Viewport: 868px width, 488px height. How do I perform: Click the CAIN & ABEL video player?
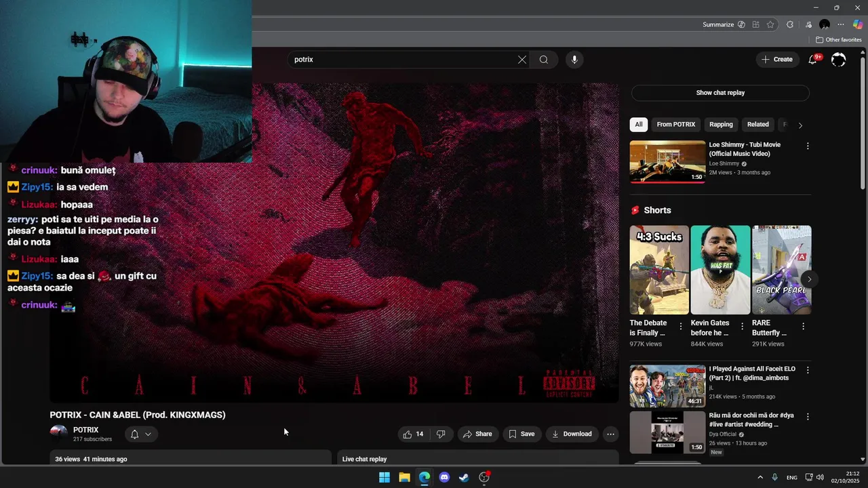click(334, 243)
